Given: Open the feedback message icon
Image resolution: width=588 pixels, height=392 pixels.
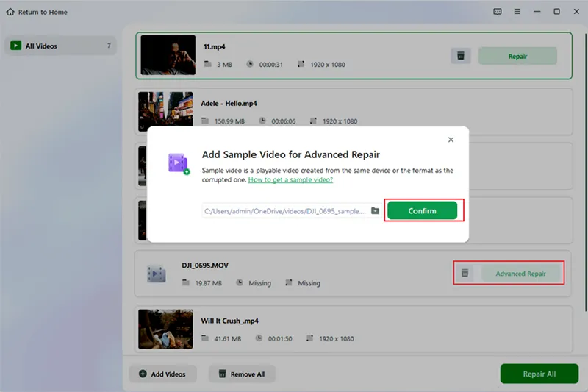Looking at the screenshot, I should 498,12.
